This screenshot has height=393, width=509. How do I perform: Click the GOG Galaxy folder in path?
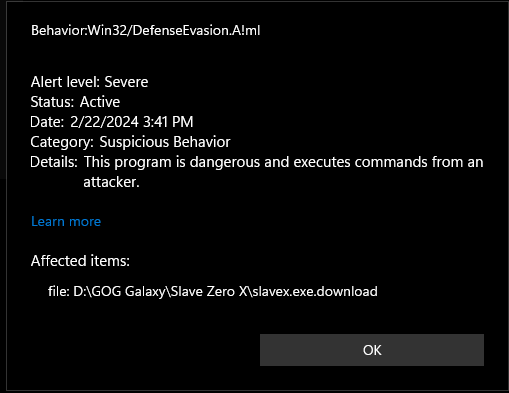click(x=128, y=292)
